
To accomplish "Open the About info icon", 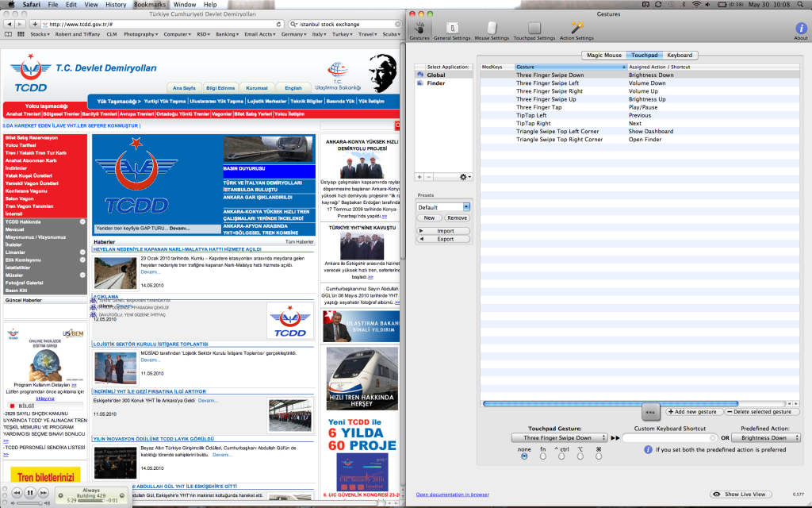I will click(801, 31).
